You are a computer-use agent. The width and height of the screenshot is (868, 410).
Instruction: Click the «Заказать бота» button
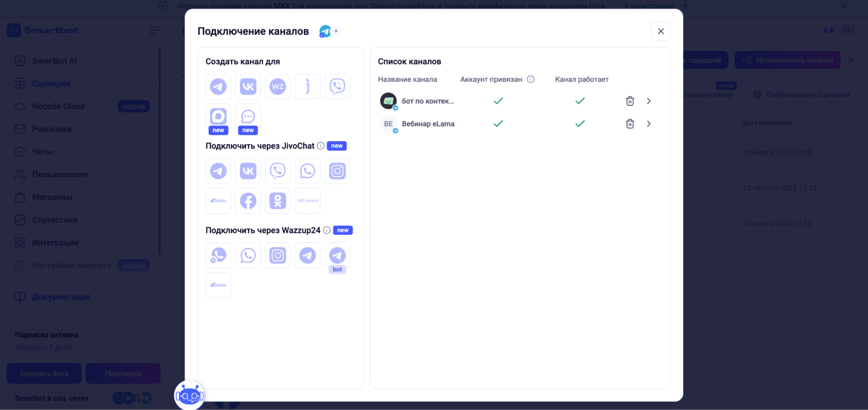tap(43, 373)
